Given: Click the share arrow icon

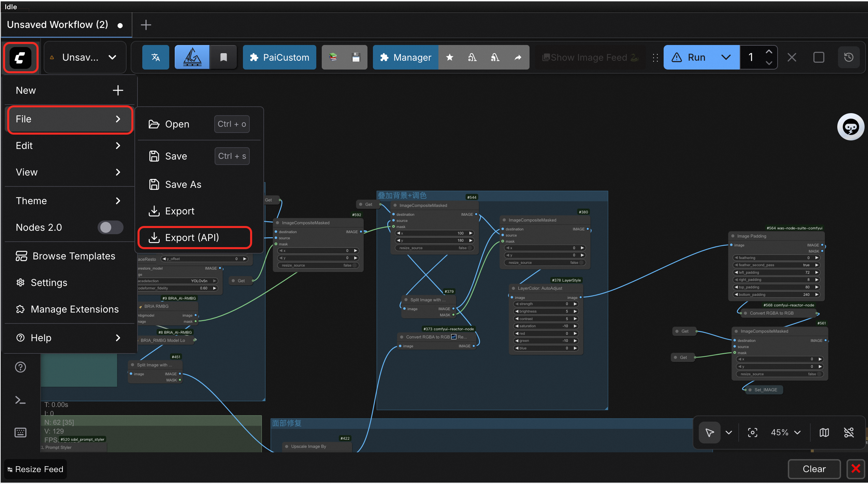Looking at the screenshot, I should click(x=518, y=58).
